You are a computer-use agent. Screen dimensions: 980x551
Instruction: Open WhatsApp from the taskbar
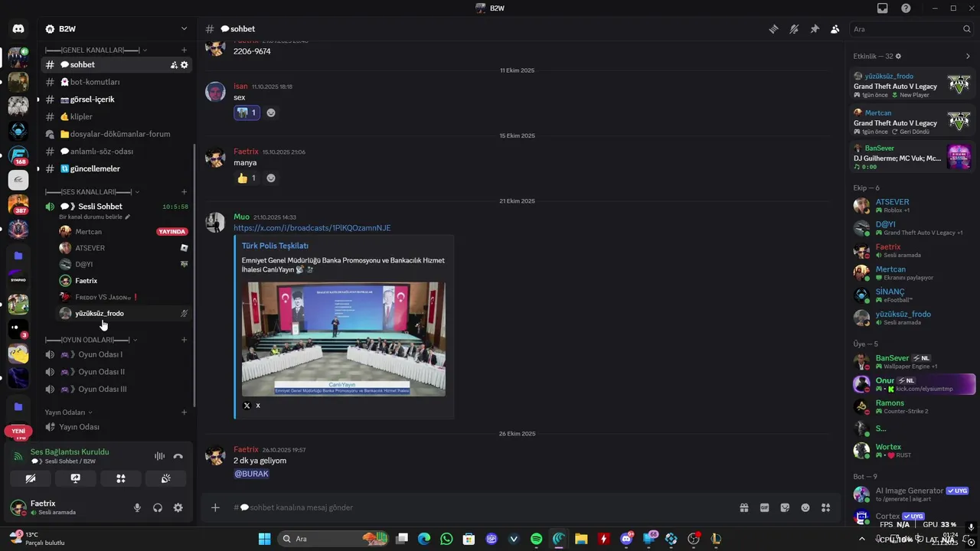(446, 539)
